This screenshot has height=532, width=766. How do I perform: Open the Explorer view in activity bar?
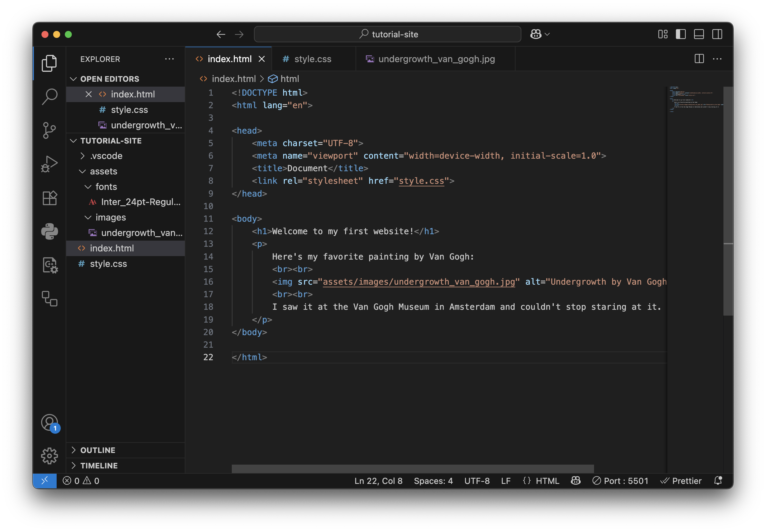click(x=49, y=63)
